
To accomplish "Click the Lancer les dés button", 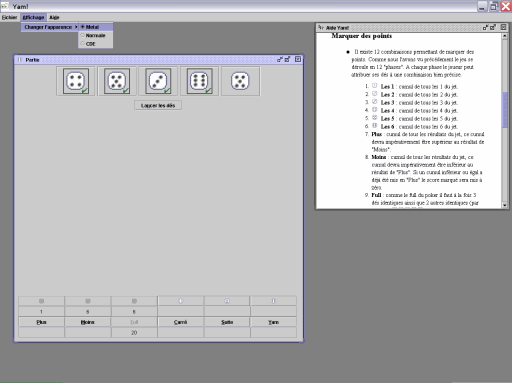I will 158,105.
